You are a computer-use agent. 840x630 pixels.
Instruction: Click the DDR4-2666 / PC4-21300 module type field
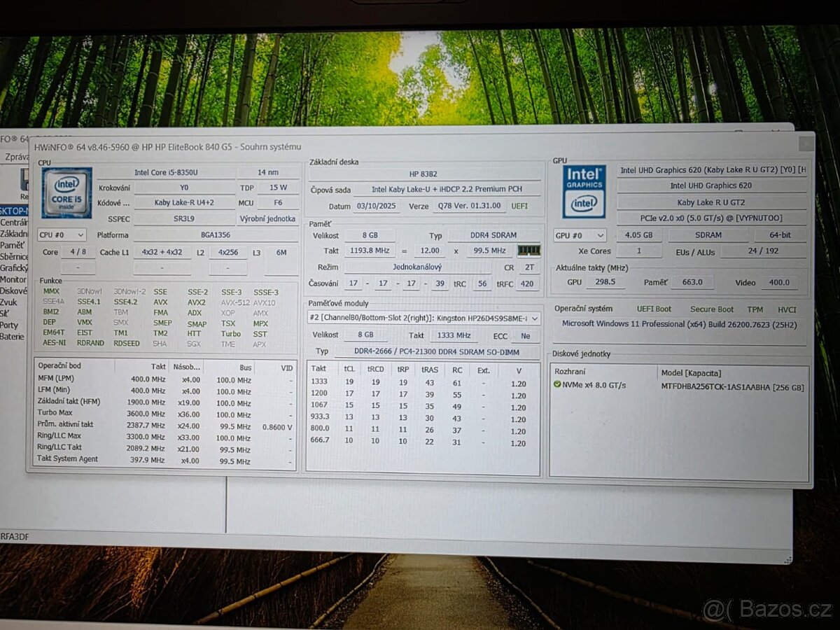(437, 351)
